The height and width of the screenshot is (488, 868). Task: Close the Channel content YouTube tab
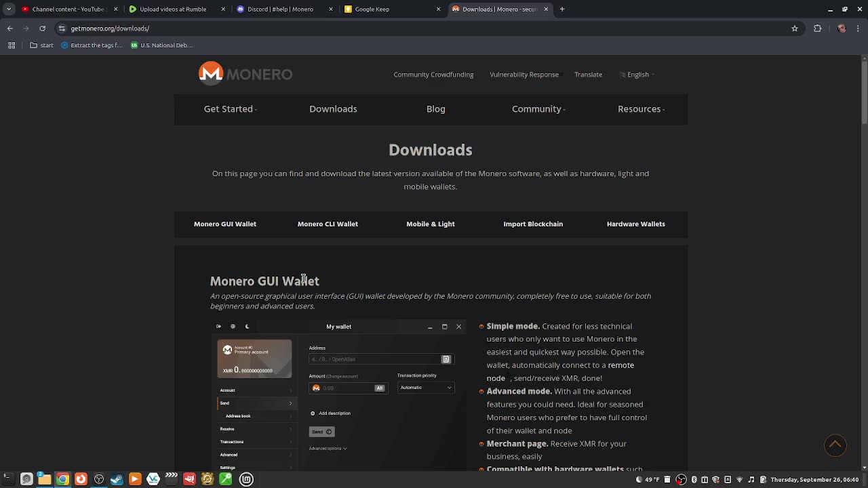click(115, 9)
